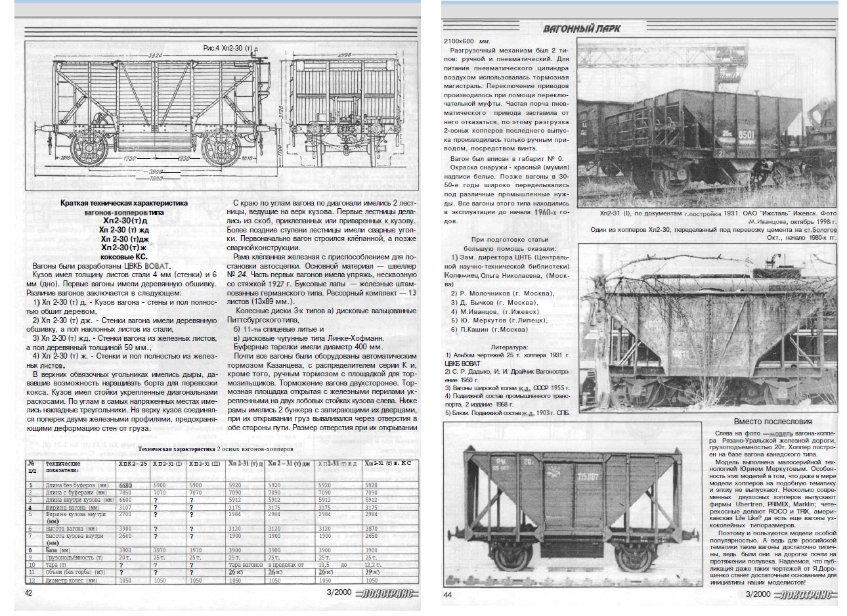Click the ВАГОННЫЙ ПАРК section header
The height and width of the screenshot is (616, 847).
(581, 28)
